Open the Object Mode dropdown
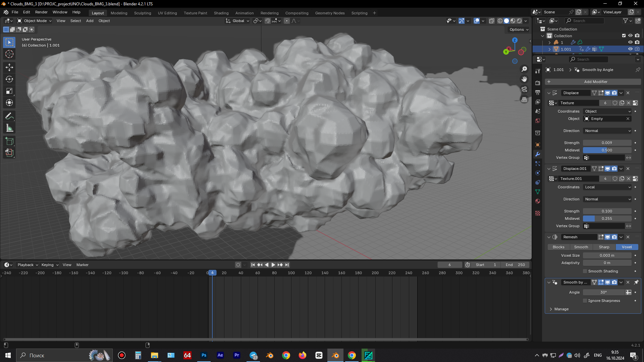Viewport: 644px width, 362px height. (35, 21)
